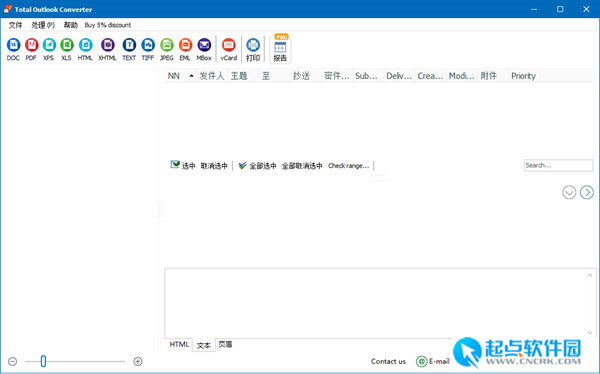Convert to MBox format
The image size is (600, 374).
point(204,49)
